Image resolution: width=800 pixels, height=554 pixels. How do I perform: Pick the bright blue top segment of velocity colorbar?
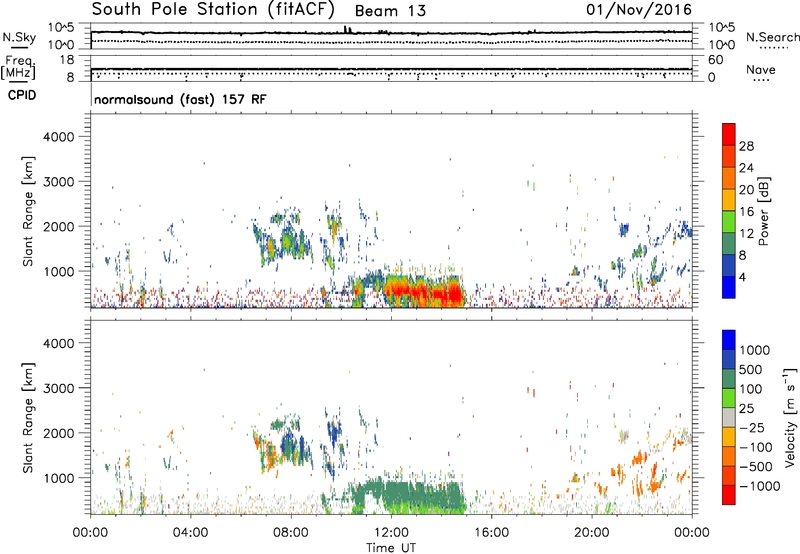pos(729,340)
